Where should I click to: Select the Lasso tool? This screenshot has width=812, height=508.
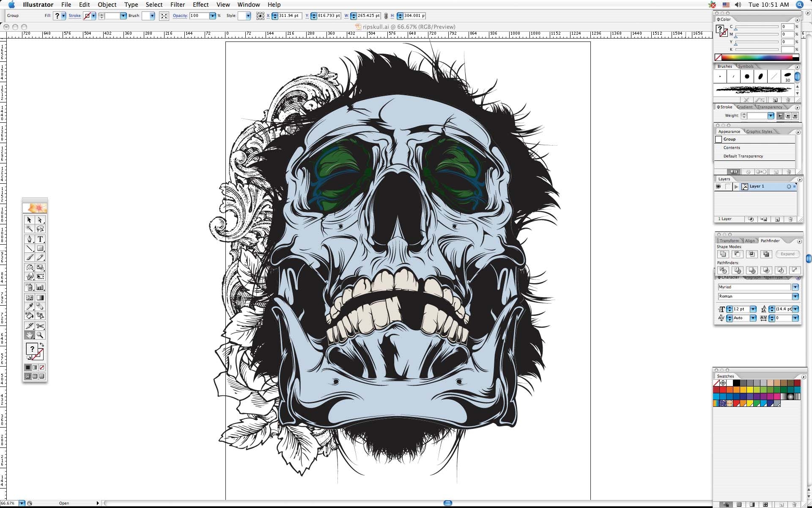(x=40, y=229)
